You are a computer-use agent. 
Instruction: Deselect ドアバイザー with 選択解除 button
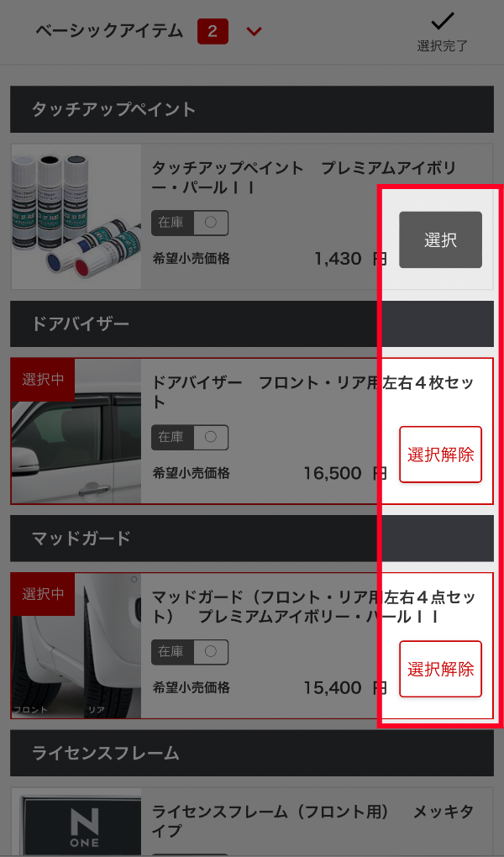point(440,455)
